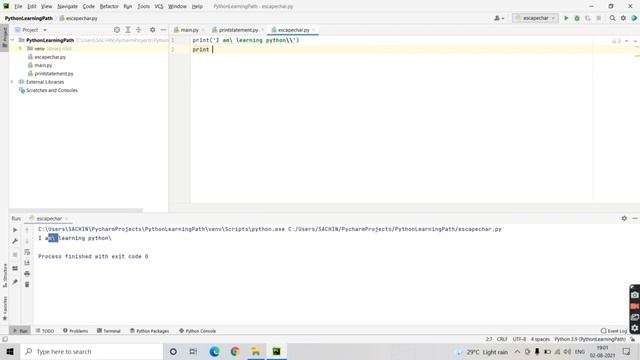Switch to PyCharm taskbar icon
Viewport: 640px width, 360px height.
(276, 351)
